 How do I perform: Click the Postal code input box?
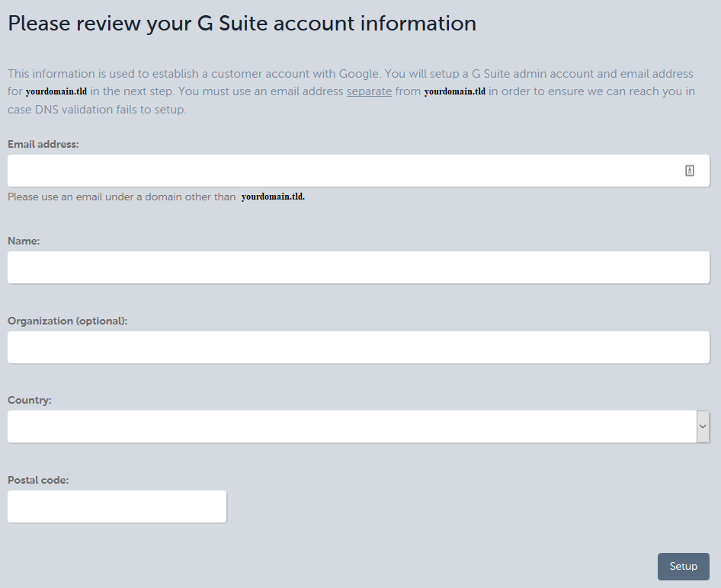point(117,507)
